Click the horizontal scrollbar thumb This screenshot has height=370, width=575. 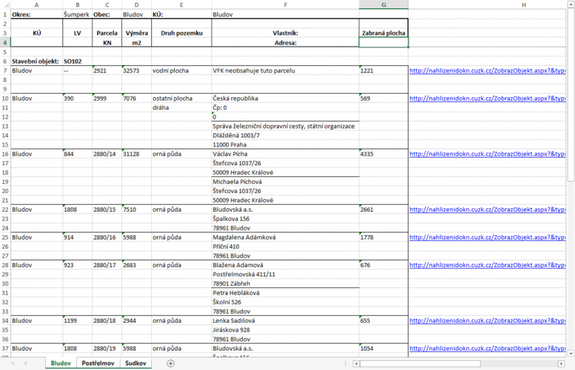click(420, 363)
